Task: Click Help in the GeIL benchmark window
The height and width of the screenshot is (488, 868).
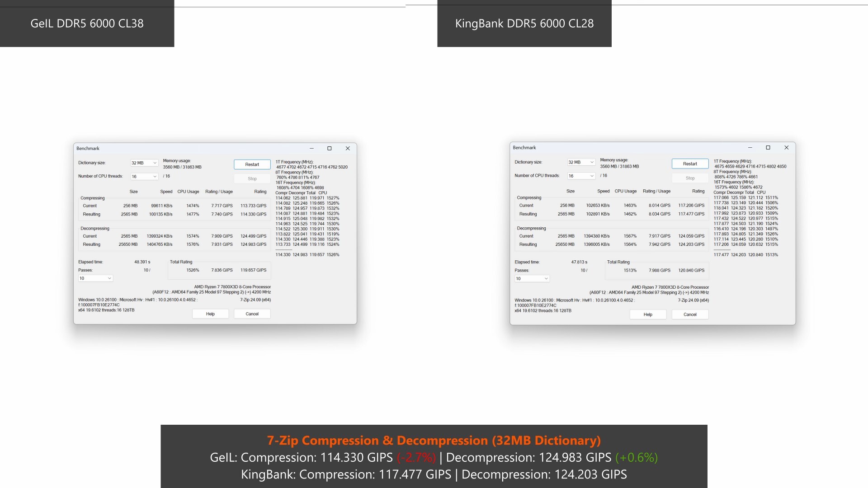Action: [210, 314]
